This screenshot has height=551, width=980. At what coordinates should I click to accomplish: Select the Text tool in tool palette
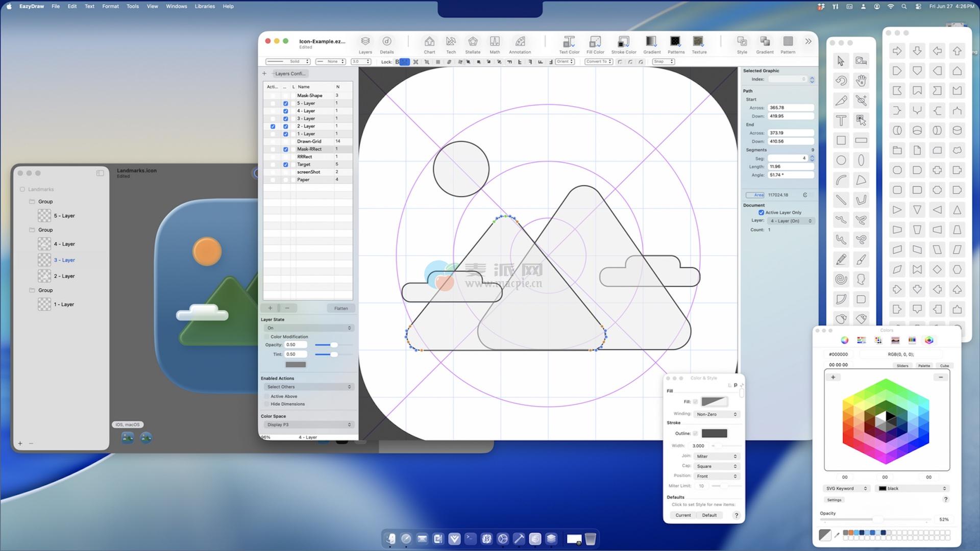coord(841,120)
